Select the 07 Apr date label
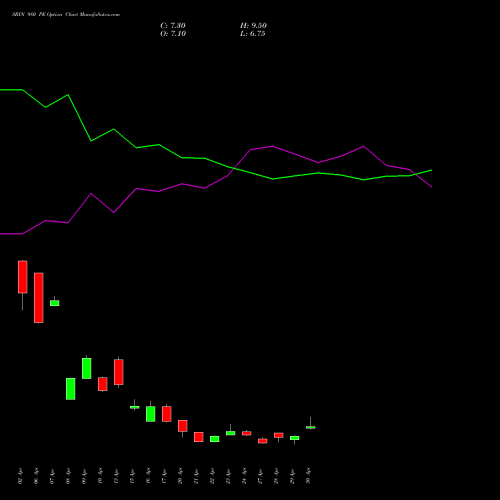 (x=52, y=476)
